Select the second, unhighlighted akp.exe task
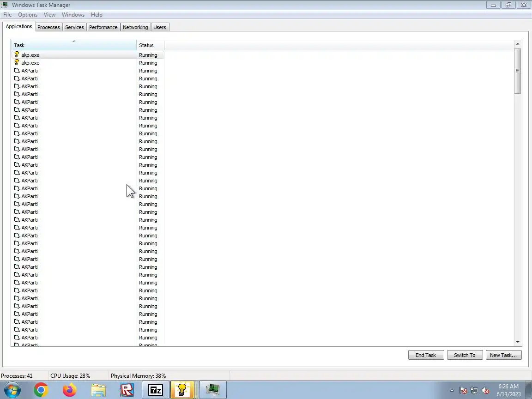 click(88, 63)
